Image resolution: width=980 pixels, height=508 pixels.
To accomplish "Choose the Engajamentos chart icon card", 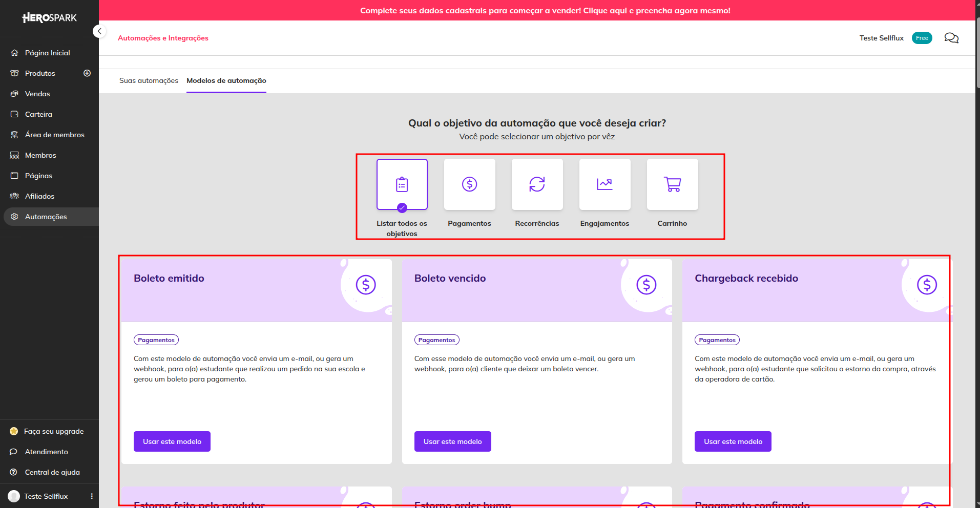I will coord(604,184).
